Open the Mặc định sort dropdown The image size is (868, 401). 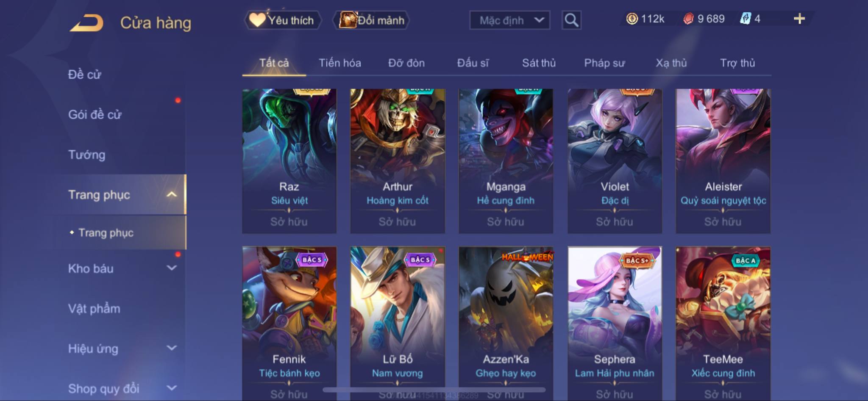point(509,20)
